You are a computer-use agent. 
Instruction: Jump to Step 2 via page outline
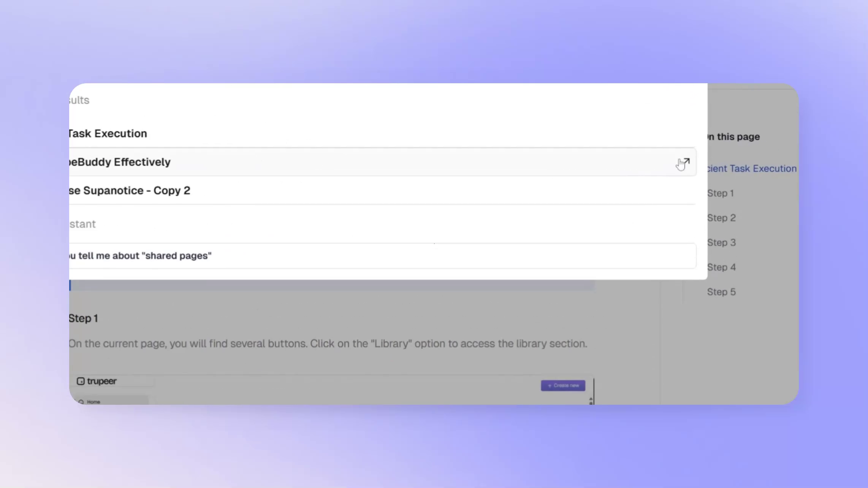coord(721,217)
